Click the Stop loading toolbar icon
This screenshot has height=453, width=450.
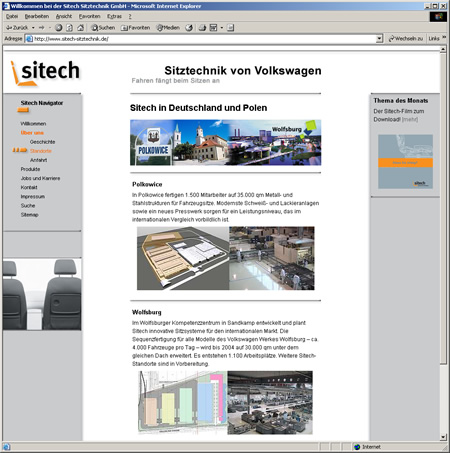59,28
